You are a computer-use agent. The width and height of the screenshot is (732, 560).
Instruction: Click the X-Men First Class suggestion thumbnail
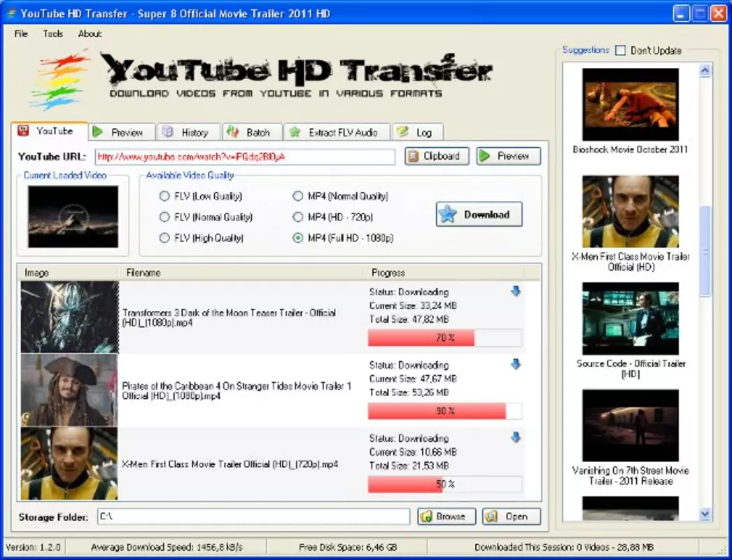631,211
